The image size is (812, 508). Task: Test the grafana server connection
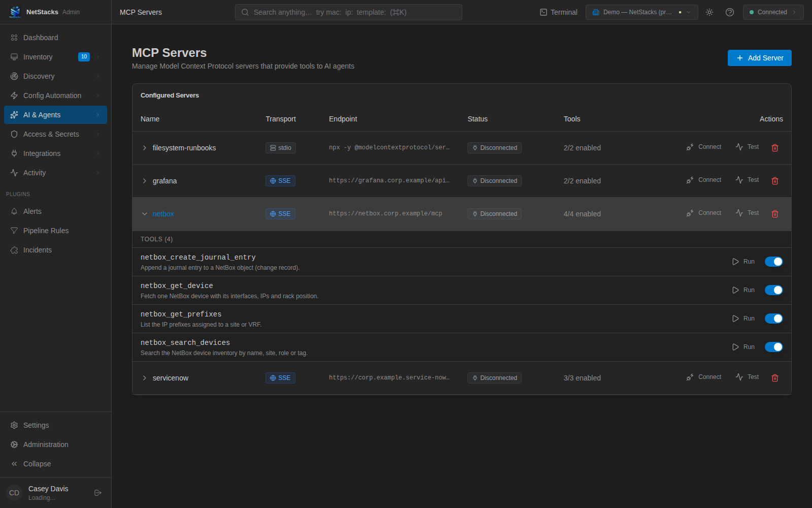(x=747, y=180)
